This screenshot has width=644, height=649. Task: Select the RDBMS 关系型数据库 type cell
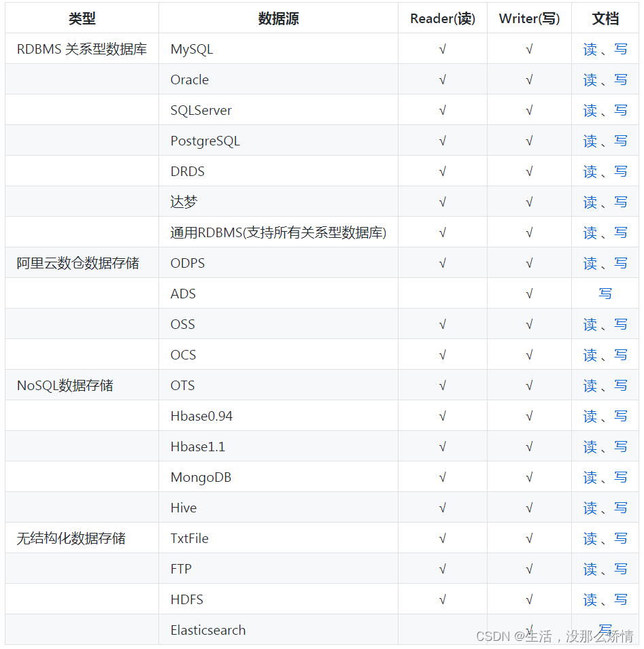tap(82, 49)
